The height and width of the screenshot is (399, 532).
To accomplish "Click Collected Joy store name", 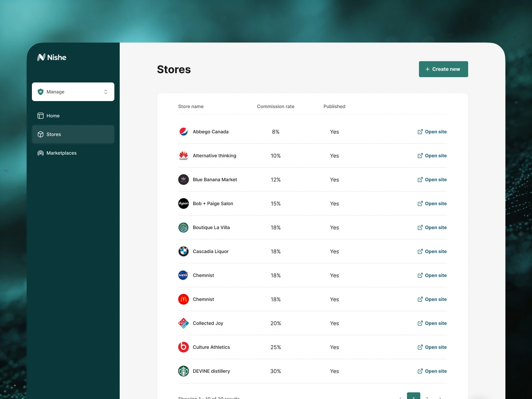I will (208, 323).
